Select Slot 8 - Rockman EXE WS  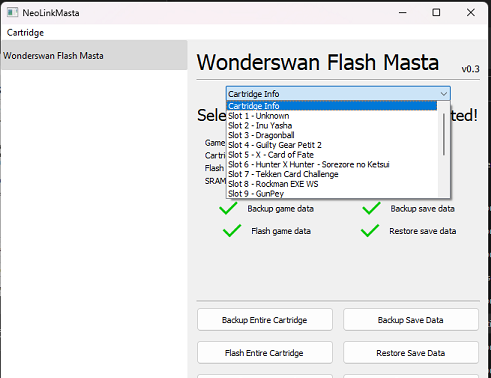[332, 184]
